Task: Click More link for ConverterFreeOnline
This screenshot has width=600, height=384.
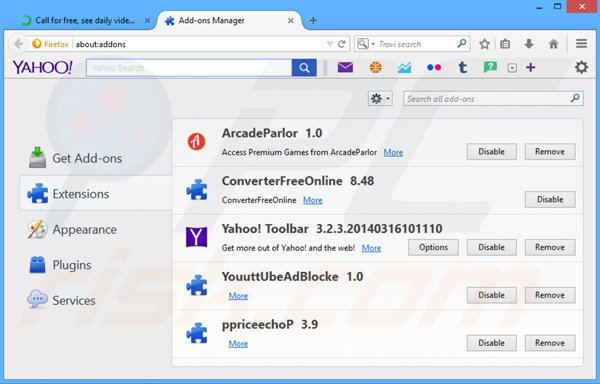Action: [313, 200]
